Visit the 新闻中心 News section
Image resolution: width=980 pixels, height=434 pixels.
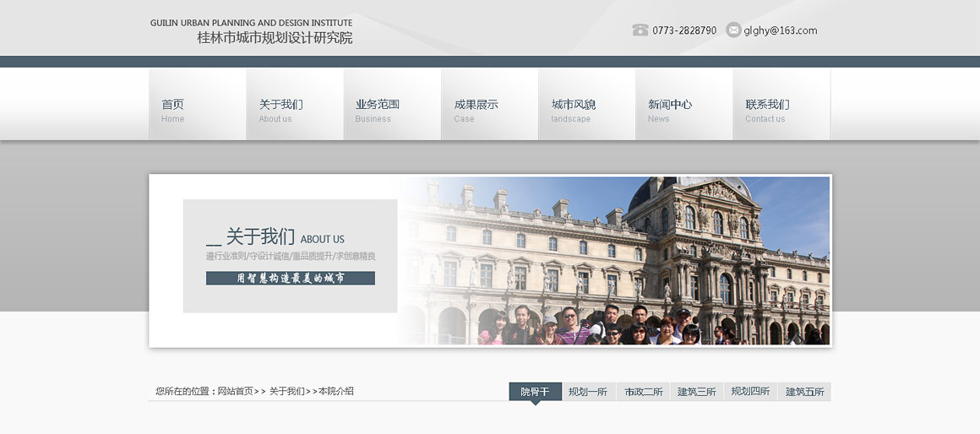pyautogui.click(x=683, y=105)
